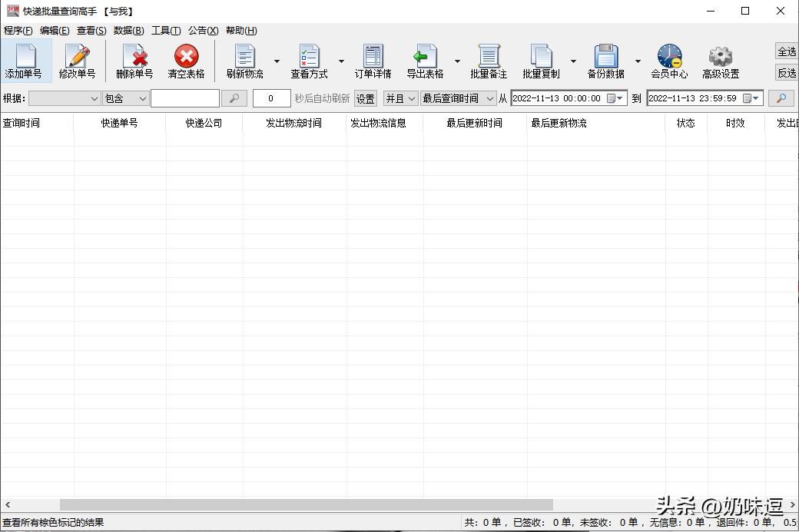Open the 并且 logic dropdown
Image resolution: width=799 pixels, height=532 pixels.
(x=400, y=98)
